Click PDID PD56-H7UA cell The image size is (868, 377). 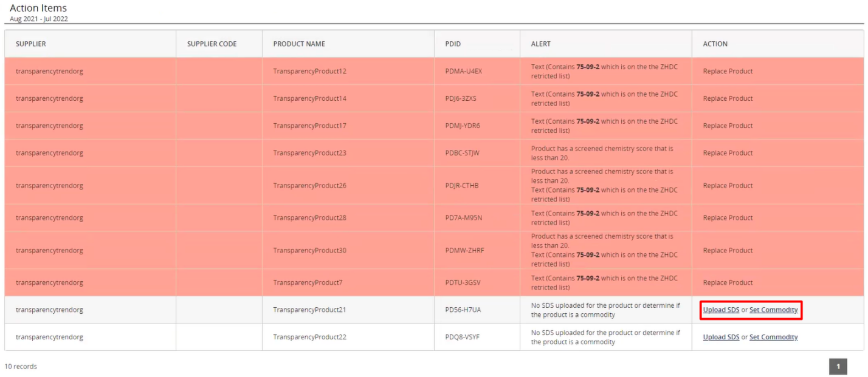point(463,310)
